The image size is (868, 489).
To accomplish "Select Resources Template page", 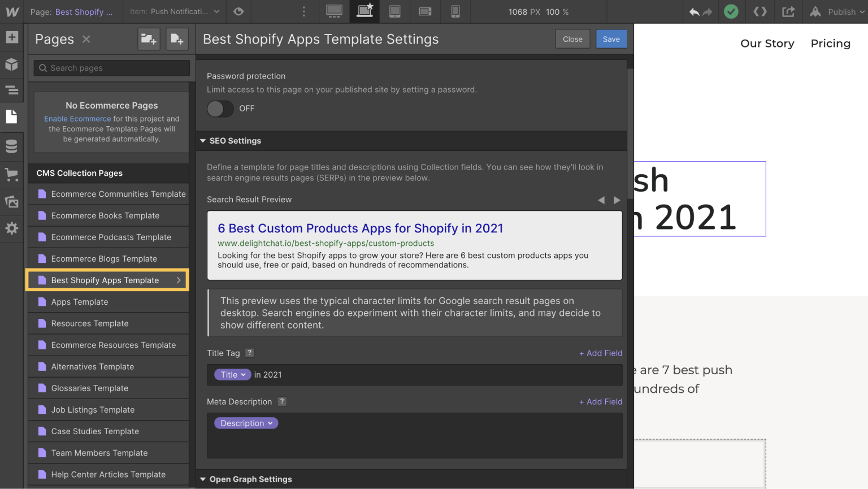I will click(x=108, y=323).
